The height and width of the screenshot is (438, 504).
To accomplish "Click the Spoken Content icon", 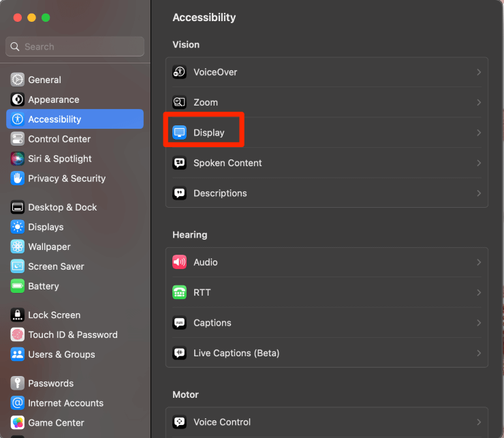I will [179, 163].
